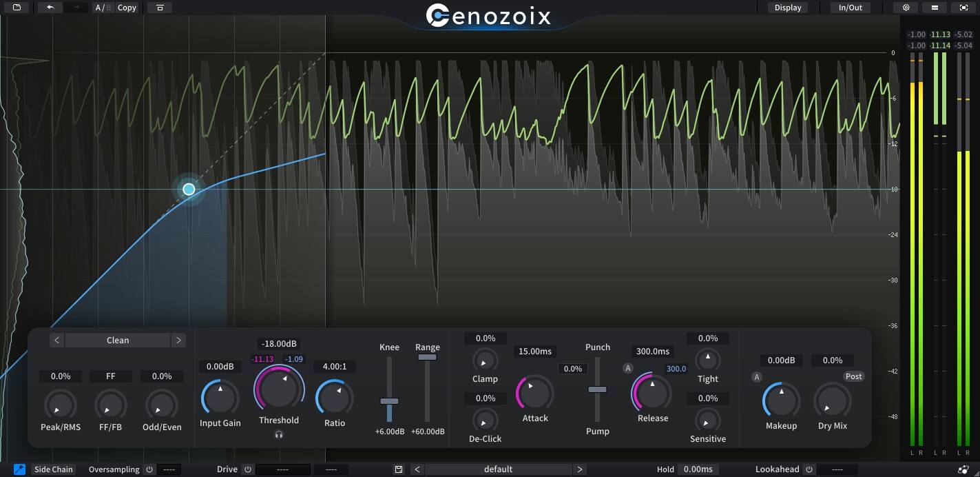The width and height of the screenshot is (980, 477).
Task: Advance to the next preset with the right arrow
Action: (581, 469)
